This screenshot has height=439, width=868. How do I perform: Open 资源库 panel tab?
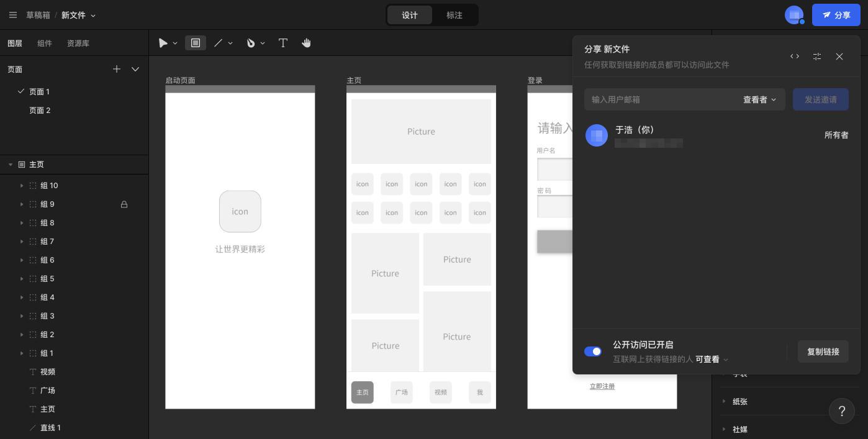coord(78,43)
